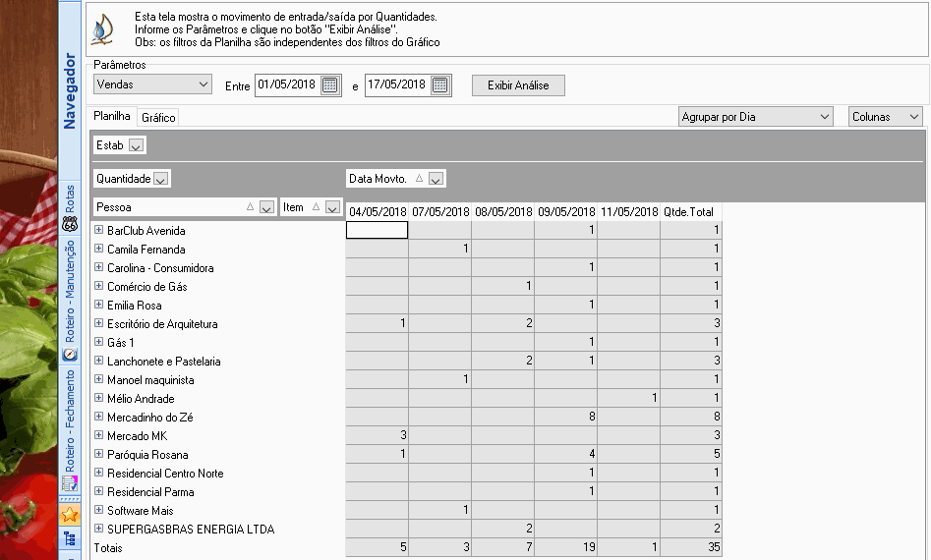Click the Exibir Análise button
The height and width of the screenshot is (560, 931).
(518, 85)
